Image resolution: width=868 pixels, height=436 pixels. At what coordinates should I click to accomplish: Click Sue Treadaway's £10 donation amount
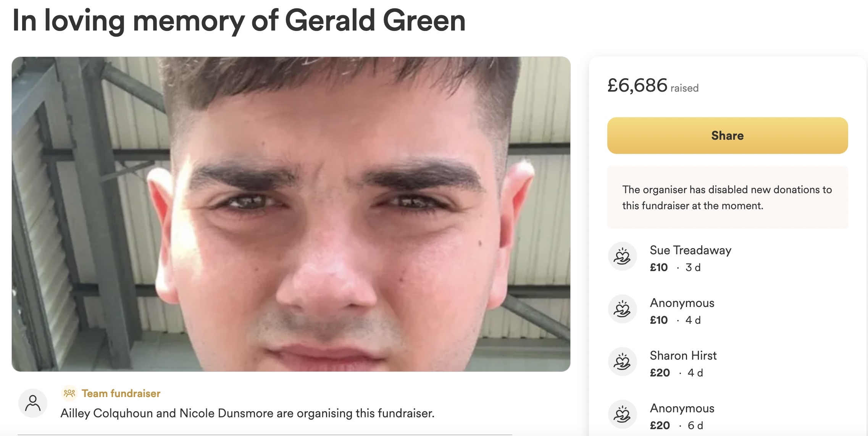(659, 267)
